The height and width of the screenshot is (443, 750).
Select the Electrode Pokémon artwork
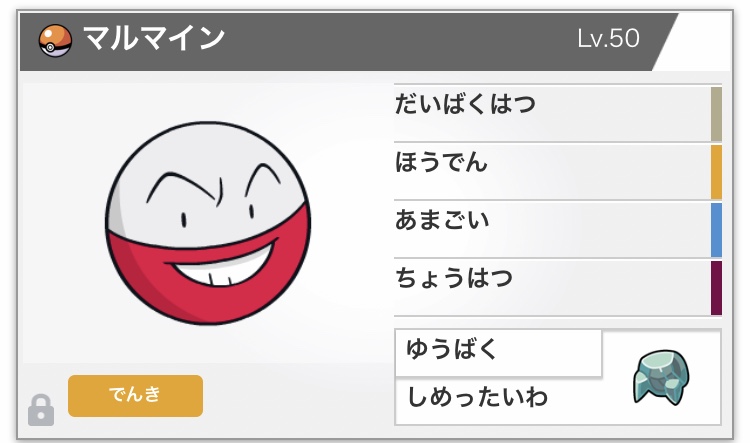208,223
